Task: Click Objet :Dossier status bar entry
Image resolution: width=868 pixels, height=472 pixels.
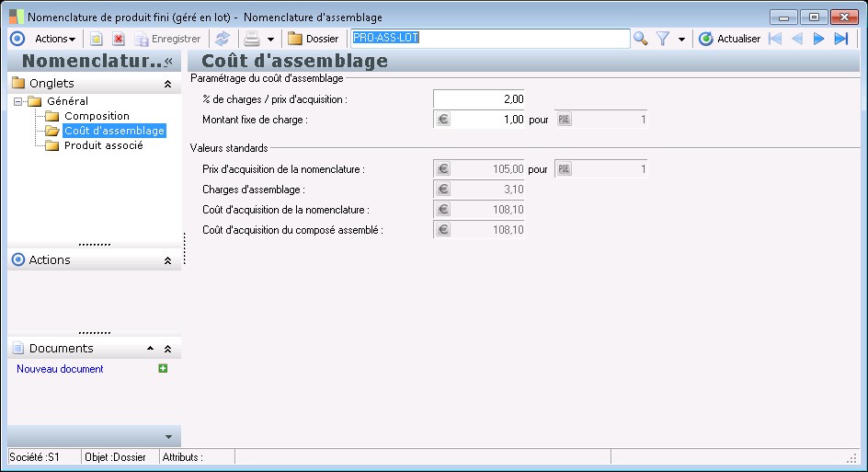Action: coord(115,457)
